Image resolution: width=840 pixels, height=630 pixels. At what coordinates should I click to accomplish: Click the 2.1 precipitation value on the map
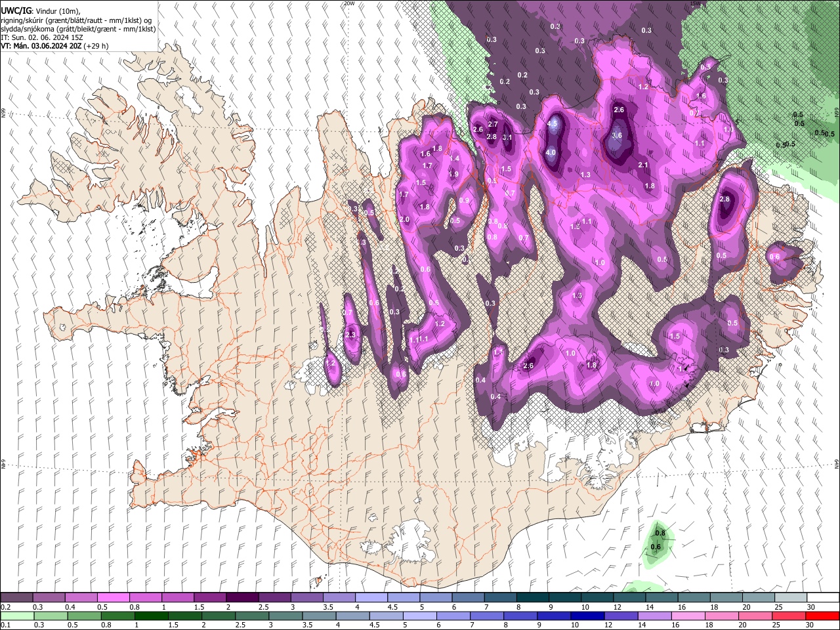click(x=643, y=165)
